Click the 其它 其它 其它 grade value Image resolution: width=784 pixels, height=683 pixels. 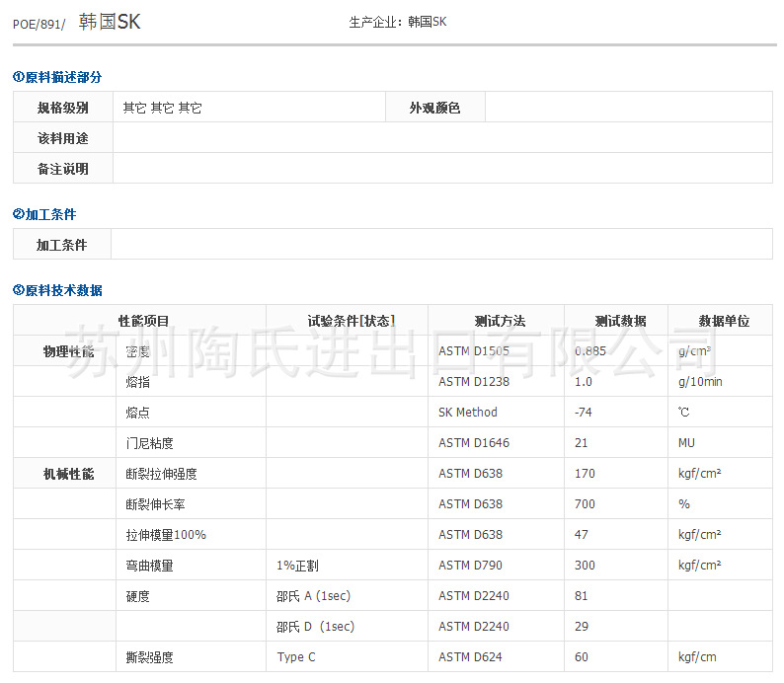[163, 108]
